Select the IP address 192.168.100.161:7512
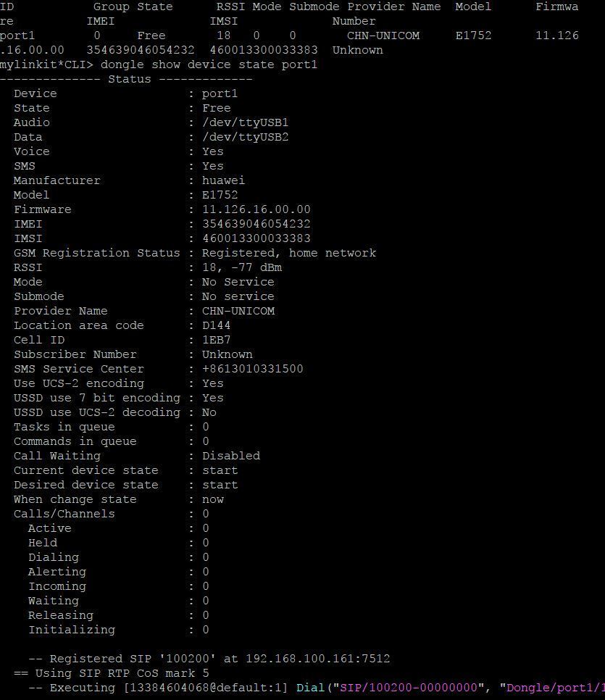 [x=318, y=659]
